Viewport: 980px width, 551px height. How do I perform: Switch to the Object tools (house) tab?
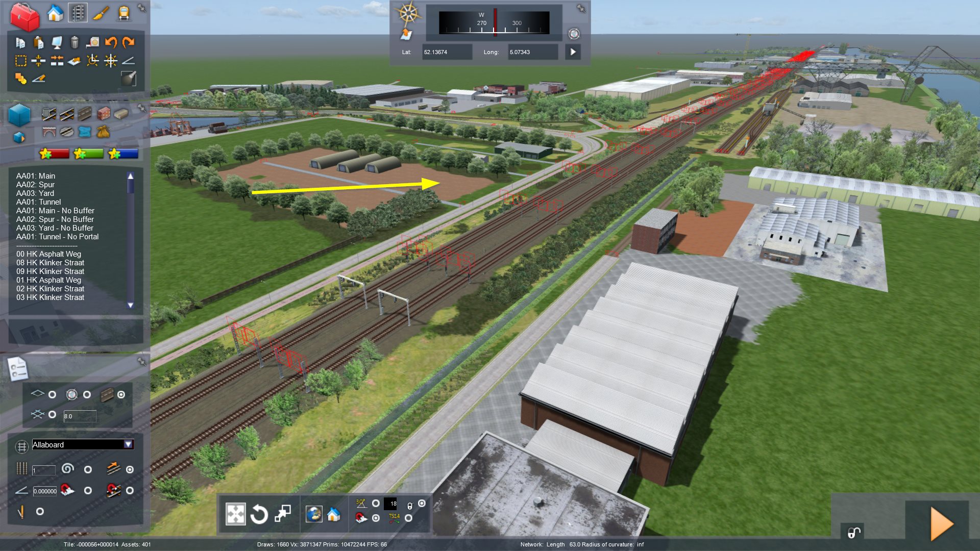[x=55, y=13]
